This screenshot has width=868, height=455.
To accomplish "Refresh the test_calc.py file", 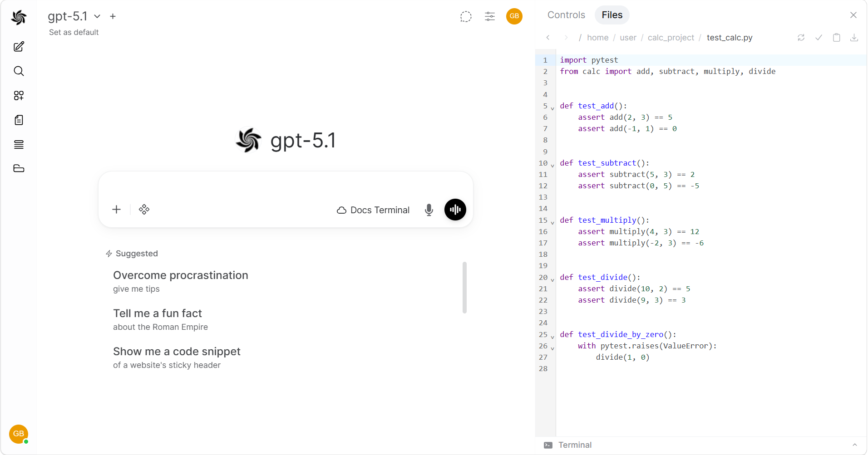I will [x=801, y=38].
